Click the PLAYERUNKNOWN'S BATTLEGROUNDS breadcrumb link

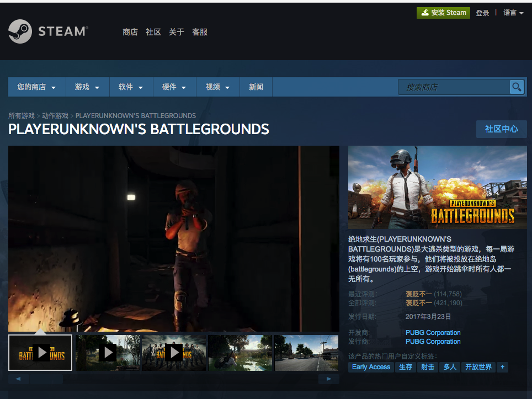(x=136, y=116)
